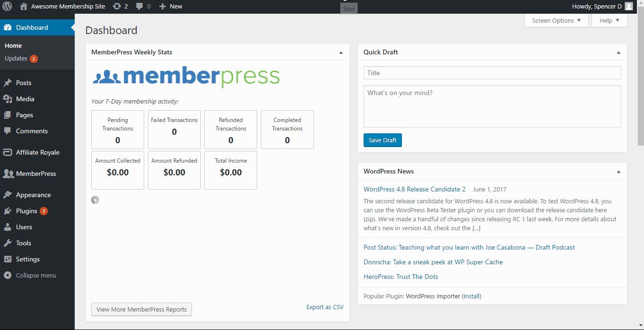Go to the Posts menu

coord(24,83)
